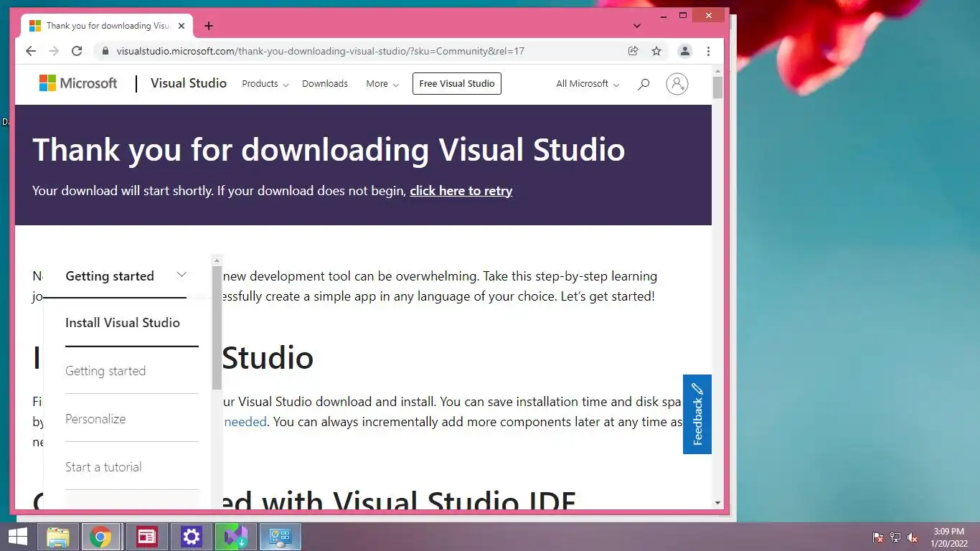
Task: Open the site search magnifier icon
Action: pos(644,84)
